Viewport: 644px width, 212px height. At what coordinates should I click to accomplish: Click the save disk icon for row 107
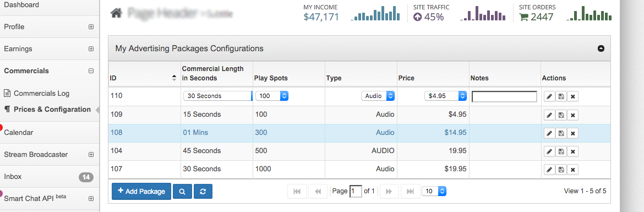coord(561,169)
